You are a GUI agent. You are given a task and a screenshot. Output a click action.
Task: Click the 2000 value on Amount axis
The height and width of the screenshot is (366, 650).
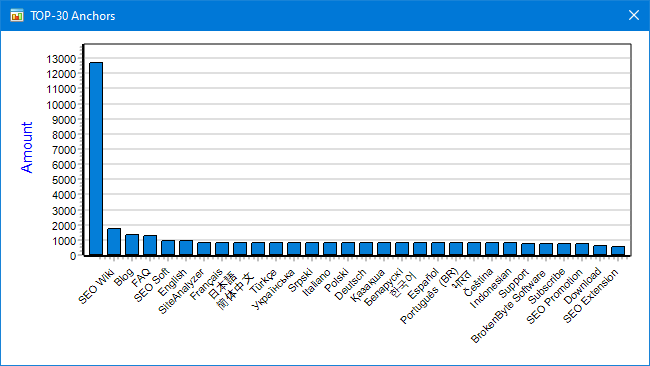[x=64, y=226]
